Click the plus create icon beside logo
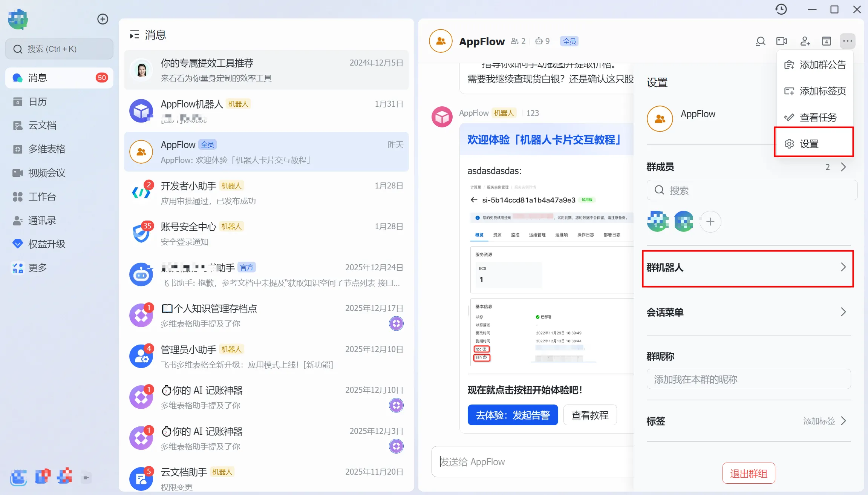 click(x=103, y=19)
